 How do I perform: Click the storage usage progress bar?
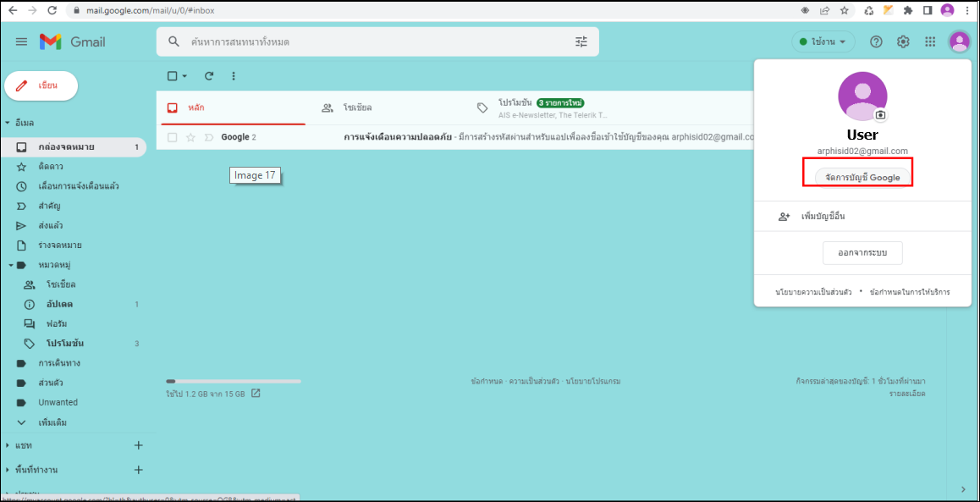[x=234, y=381]
